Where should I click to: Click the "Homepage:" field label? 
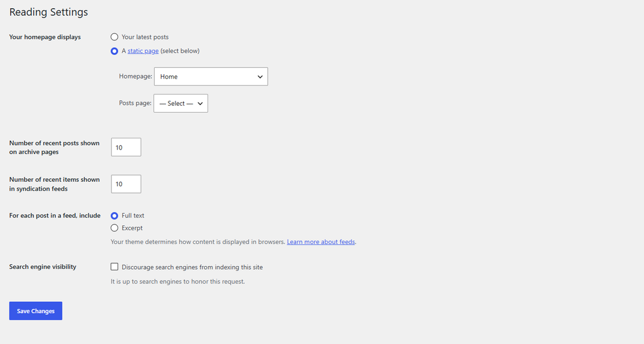pyautogui.click(x=136, y=76)
